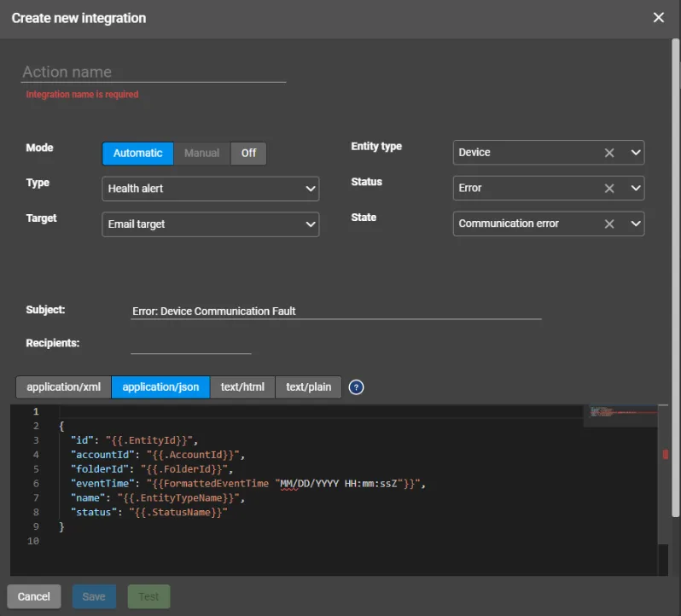The image size is (681, 616).
Task: Click the code editor vertical scrollbar
Action: (663, 474)
